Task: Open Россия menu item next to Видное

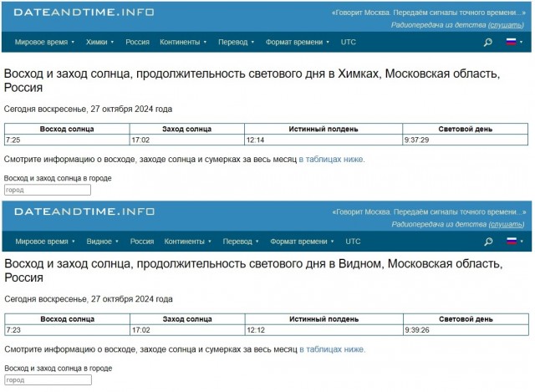Action: pyautogui.click(x=142, y=242)
